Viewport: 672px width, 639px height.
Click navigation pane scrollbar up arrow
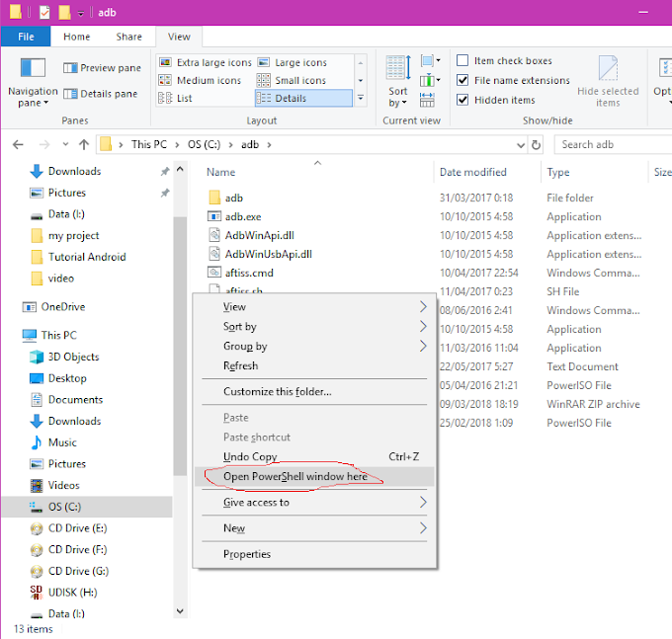pos(180,169)
